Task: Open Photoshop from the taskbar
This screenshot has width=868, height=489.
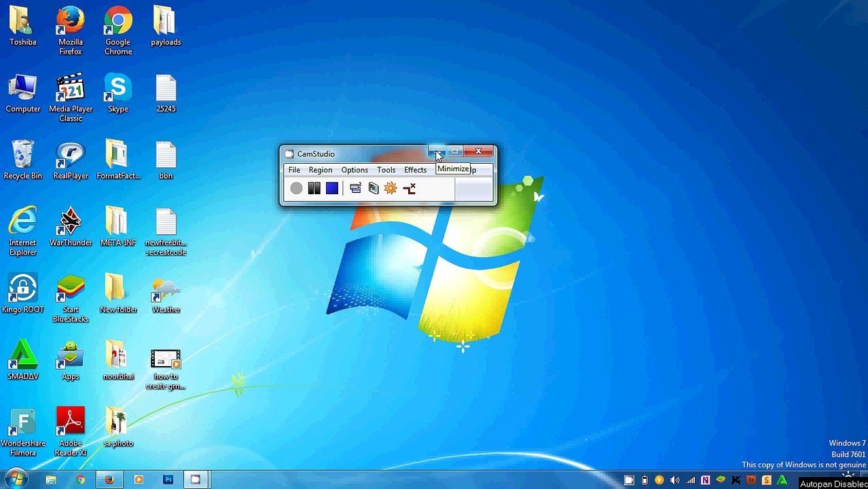Action: pyautogui.click(x=168, y=480)
